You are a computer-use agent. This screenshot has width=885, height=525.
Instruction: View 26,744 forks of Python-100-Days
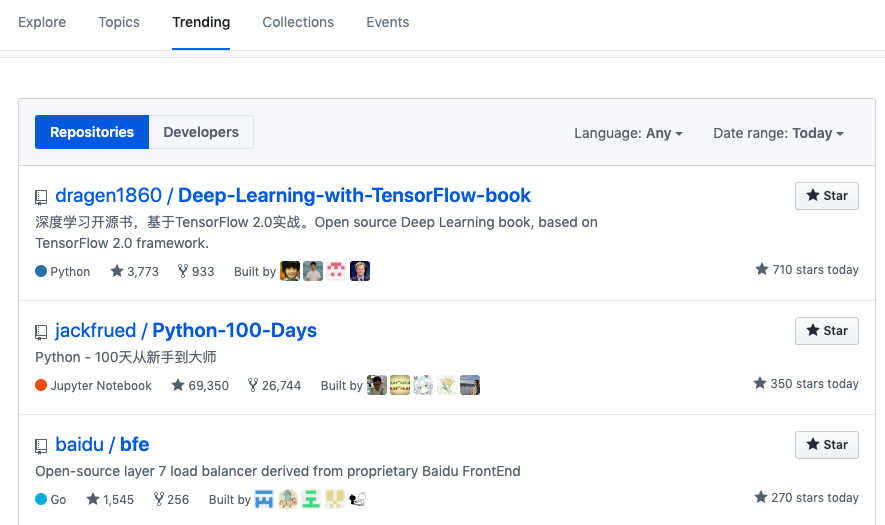[x=274, y=386]
